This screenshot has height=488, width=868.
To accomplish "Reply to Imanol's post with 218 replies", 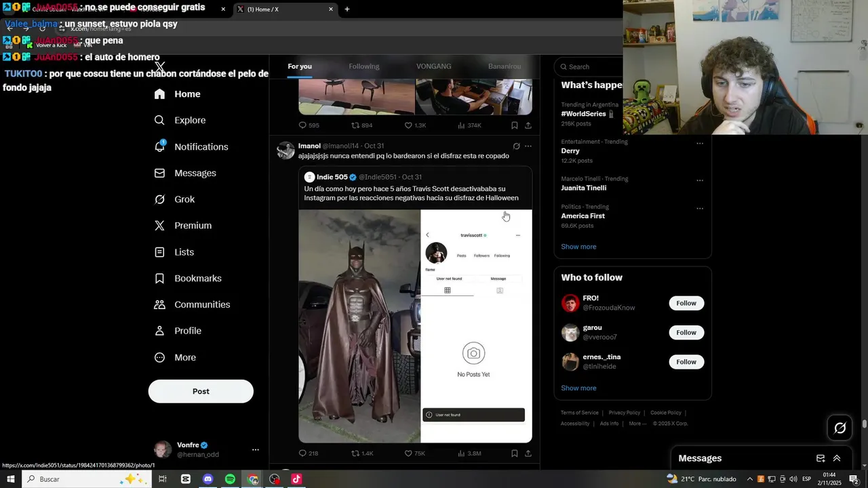I will point(309,453).
